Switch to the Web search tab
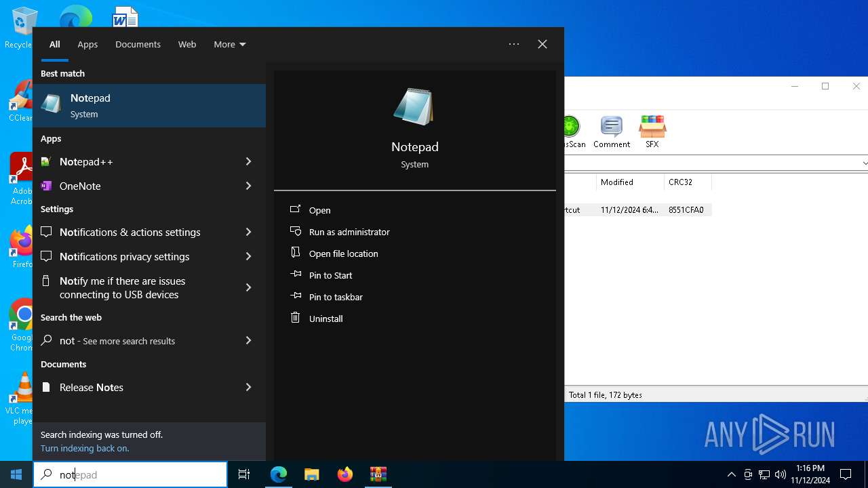Image resolution: width=868 pixels, height=488 pixels. click(187, 44)
